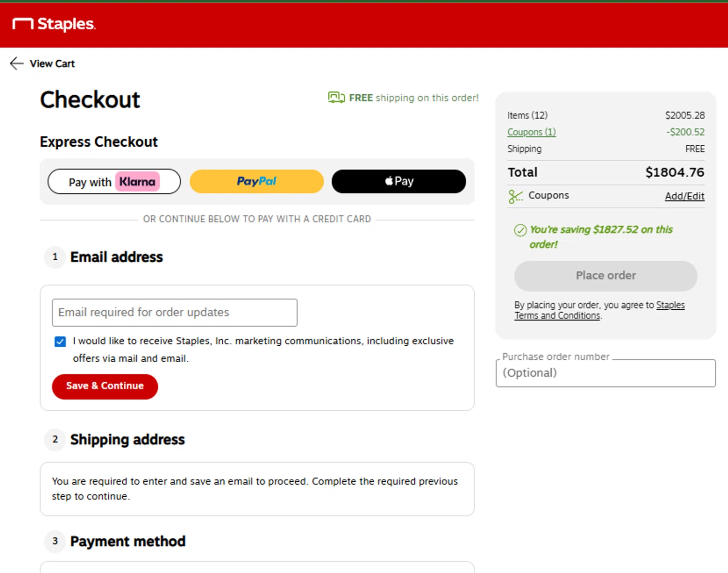This screenshot has height=573, width=728.
Task: Click the $2005.28 items subtotal
Action: tap(685, 116)
